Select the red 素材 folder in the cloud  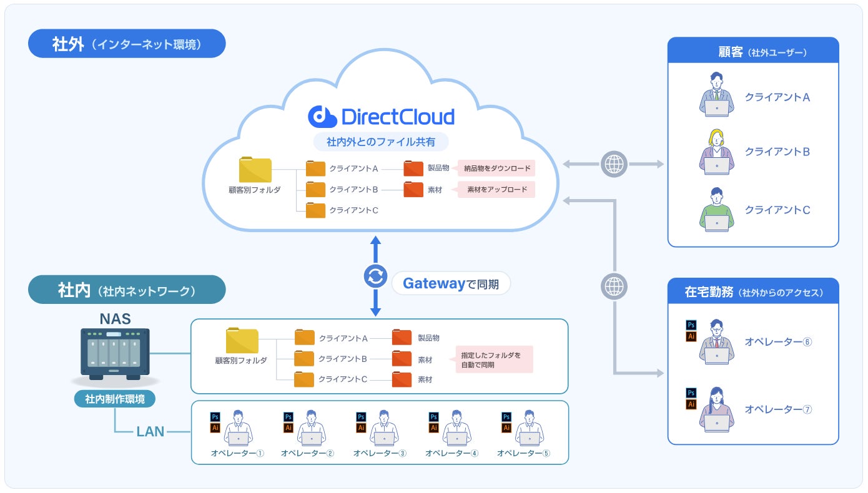click(413, 189)
